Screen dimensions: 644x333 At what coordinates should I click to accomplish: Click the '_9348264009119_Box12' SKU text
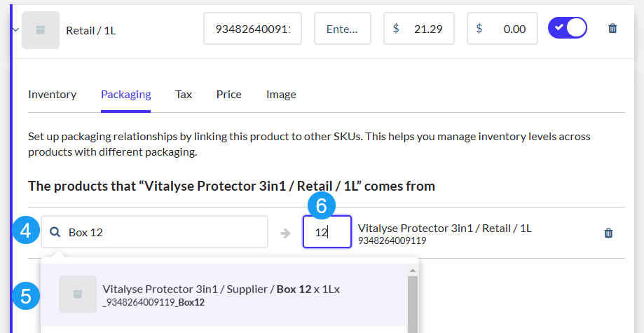click(153, 303)
